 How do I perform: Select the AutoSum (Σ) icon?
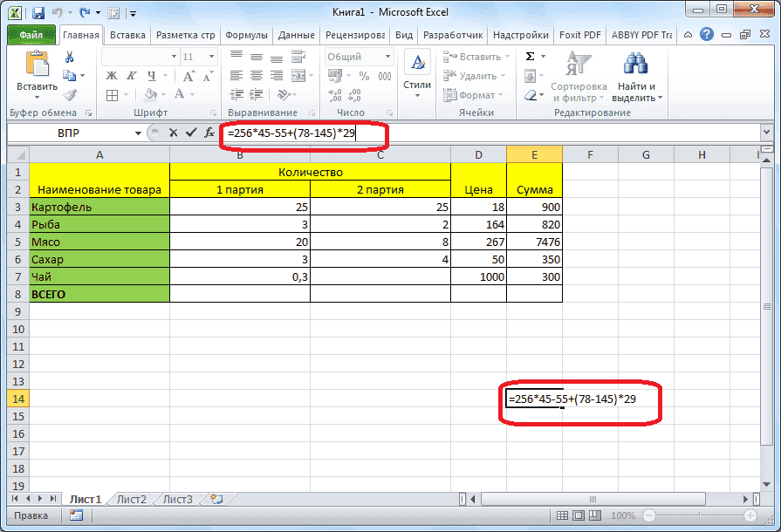pyautogui.click(x=531, y=57)
